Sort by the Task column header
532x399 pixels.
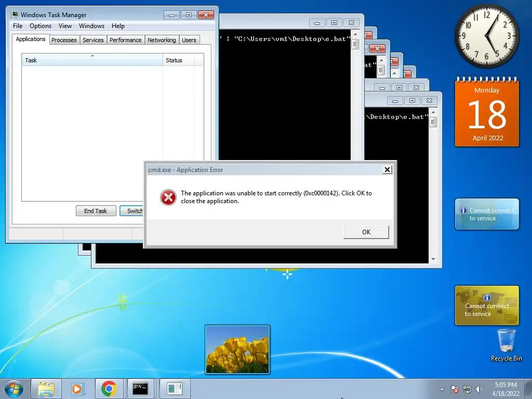click(x=92, y=60)
